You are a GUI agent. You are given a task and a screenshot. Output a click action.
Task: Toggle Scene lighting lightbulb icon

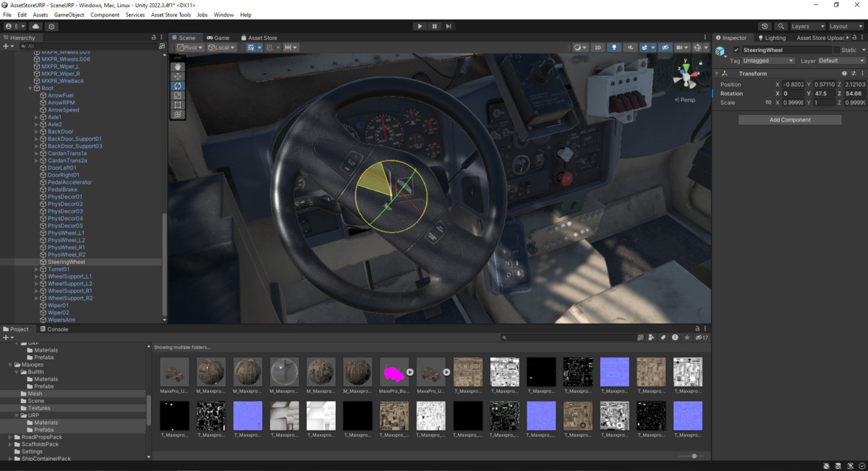point(614,48)
